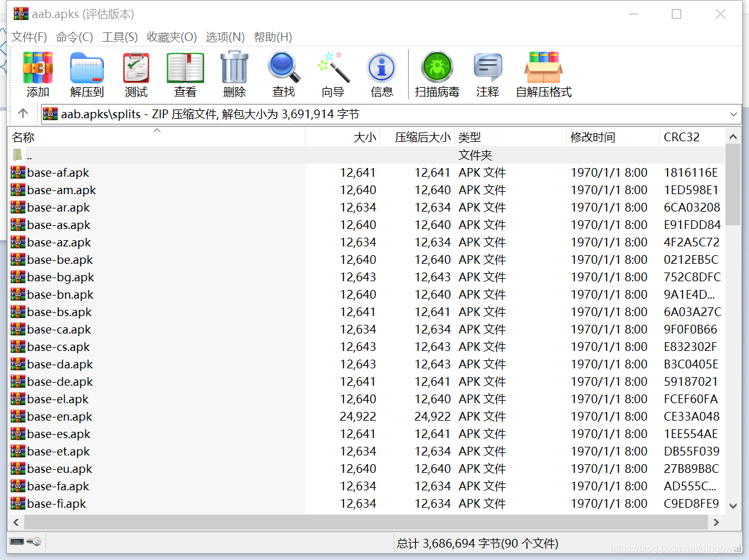The width and height of the screenshot is (749, 560).
Task: Click the archive icon of base-am.apk
Action: click(x=18, y=190)
